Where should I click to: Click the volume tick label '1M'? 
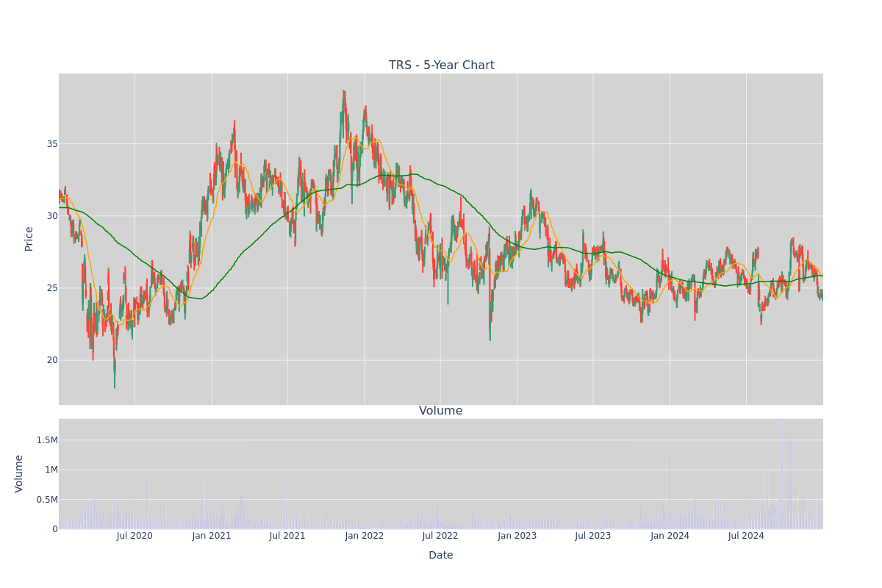coord(50,470)
